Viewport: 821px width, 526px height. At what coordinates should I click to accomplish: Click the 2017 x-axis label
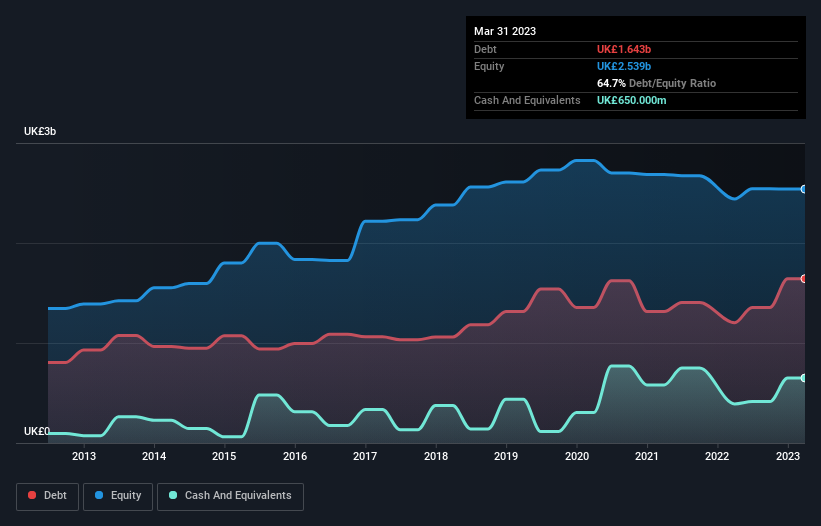[365, 456]
